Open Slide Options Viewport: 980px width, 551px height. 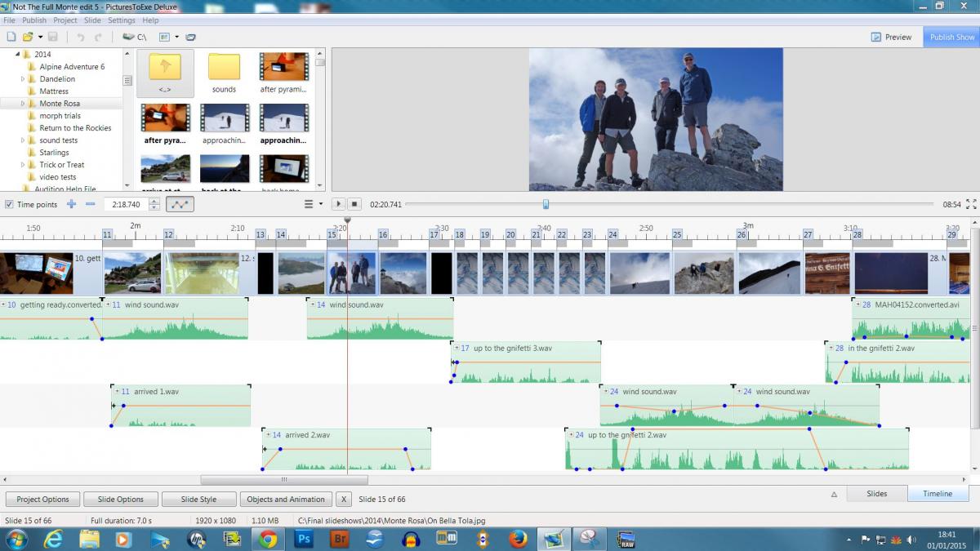coord(120,499)
